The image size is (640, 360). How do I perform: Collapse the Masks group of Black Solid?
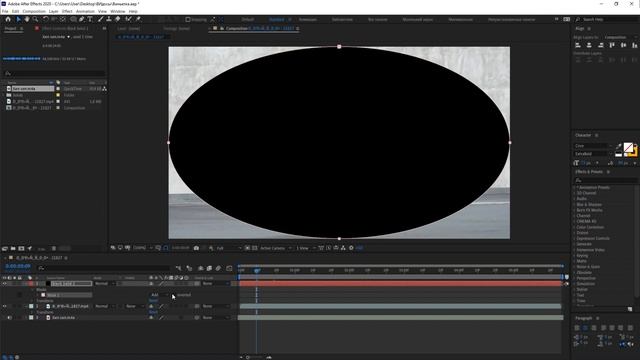32,289
